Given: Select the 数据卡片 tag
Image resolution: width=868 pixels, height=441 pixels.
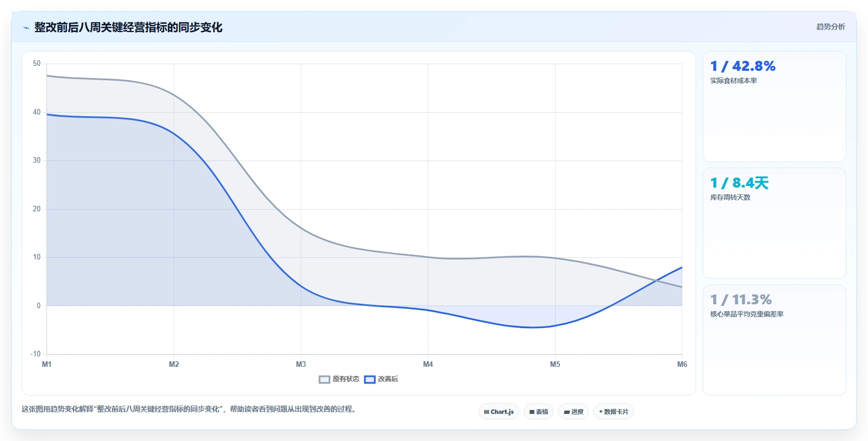Looking at the screenshot, I should point(614,412).
